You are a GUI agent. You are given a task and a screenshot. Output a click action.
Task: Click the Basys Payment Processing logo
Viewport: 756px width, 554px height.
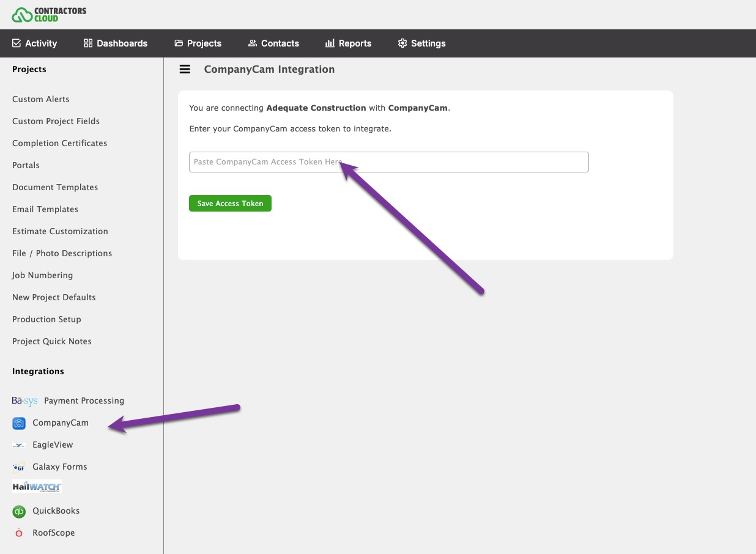click(24, 401)
